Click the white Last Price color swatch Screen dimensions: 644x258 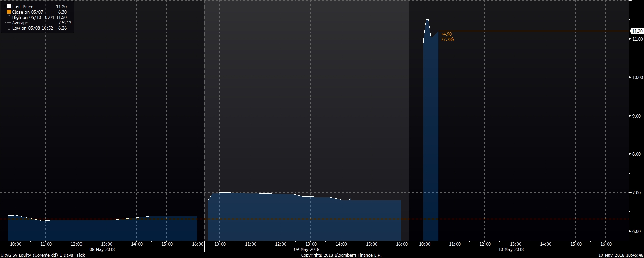(x=9, y=7)
